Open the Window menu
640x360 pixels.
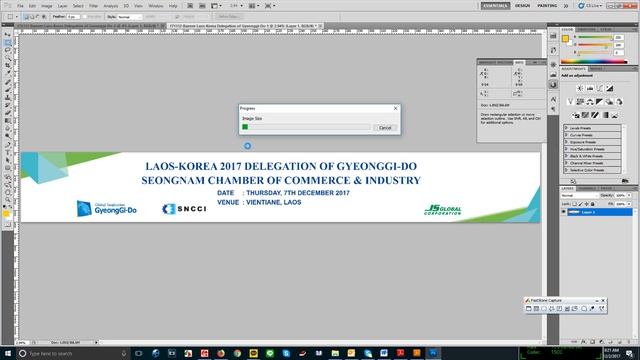(156, 6)
